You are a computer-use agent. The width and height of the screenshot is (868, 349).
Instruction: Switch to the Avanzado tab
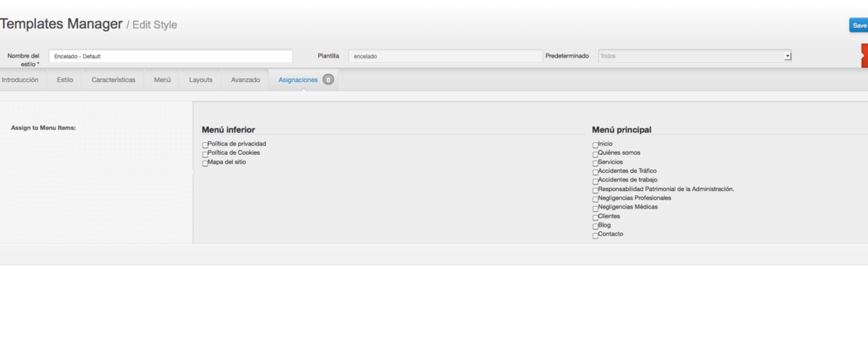[x=245, y=80]
